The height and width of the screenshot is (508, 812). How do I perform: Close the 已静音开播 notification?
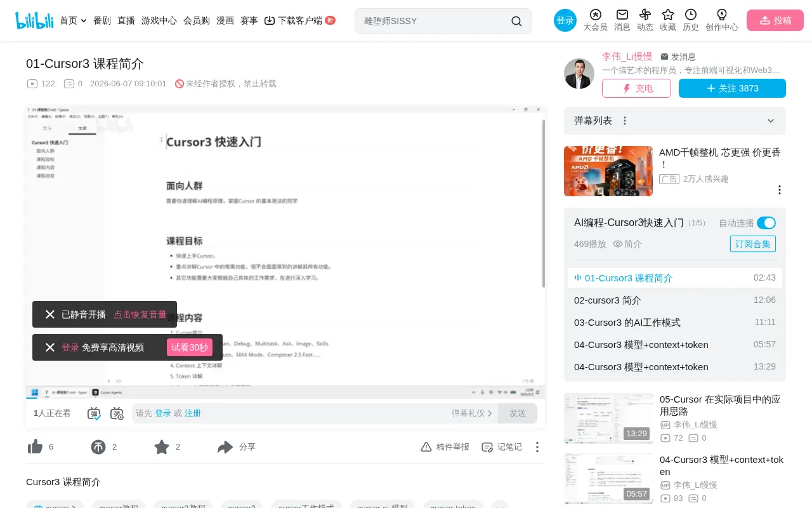coord(50,314)
